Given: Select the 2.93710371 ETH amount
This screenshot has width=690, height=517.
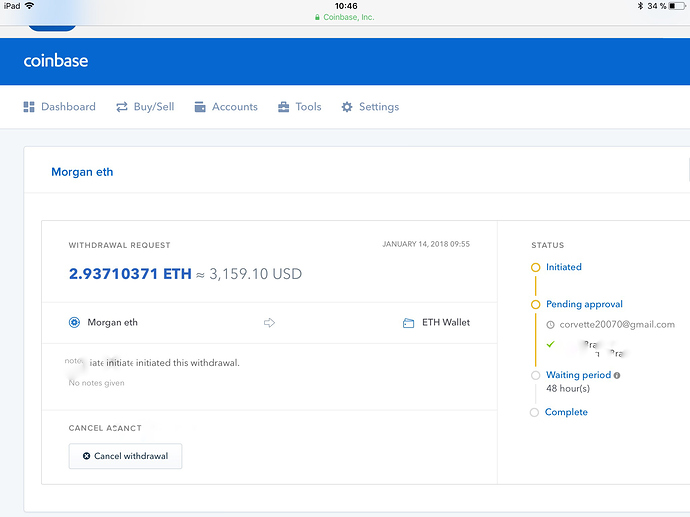Looking at the screenshot, I should (130, 274).
